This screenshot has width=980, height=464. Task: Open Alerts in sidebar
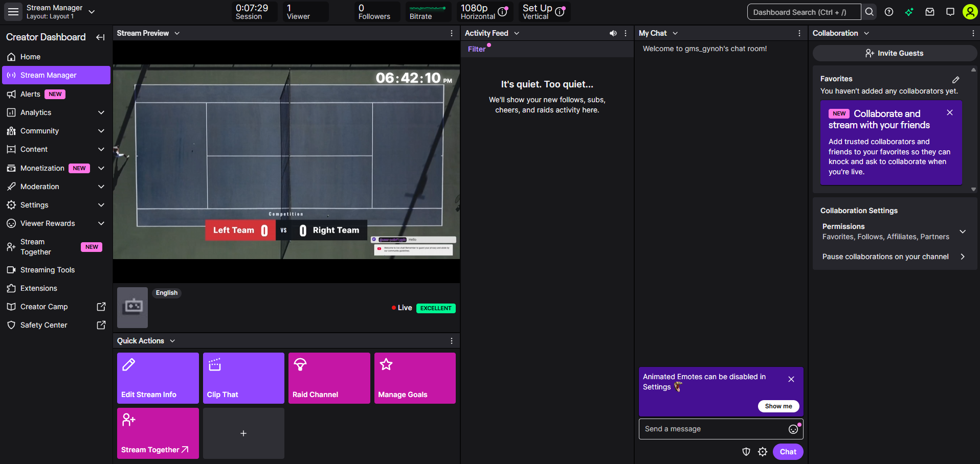[x=56, y=94]
